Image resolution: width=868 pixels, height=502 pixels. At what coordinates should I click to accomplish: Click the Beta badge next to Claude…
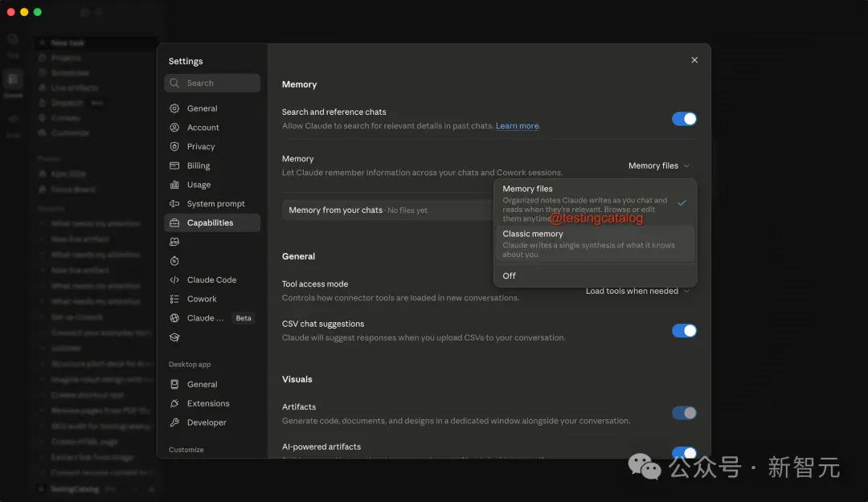point(244,318)
